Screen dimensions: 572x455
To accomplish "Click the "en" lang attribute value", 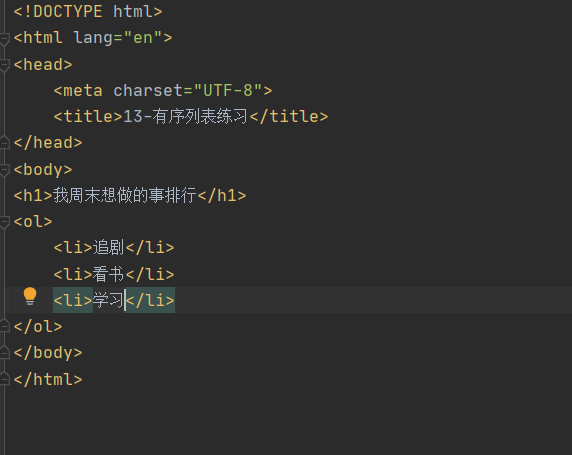I will coord(143,38).
